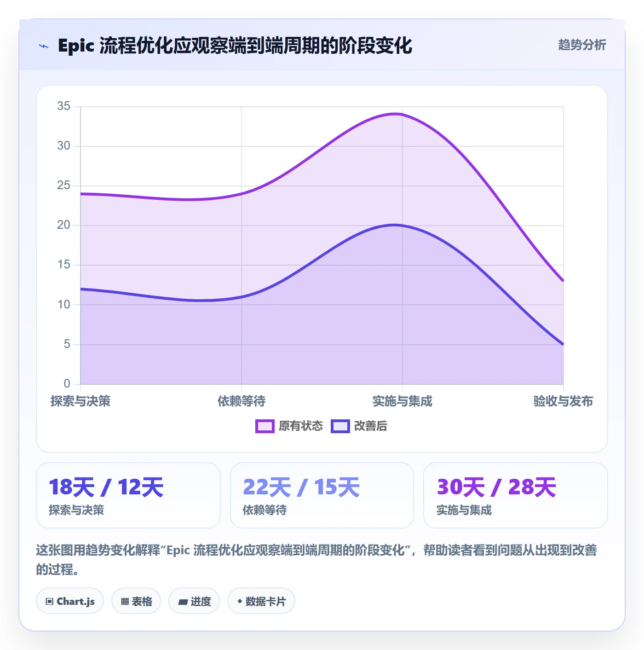Image resolution: width=644 pixels, height=650 pixels.
Task: Click the 22天 / 15天 value
Action: [x=301, y=487]
